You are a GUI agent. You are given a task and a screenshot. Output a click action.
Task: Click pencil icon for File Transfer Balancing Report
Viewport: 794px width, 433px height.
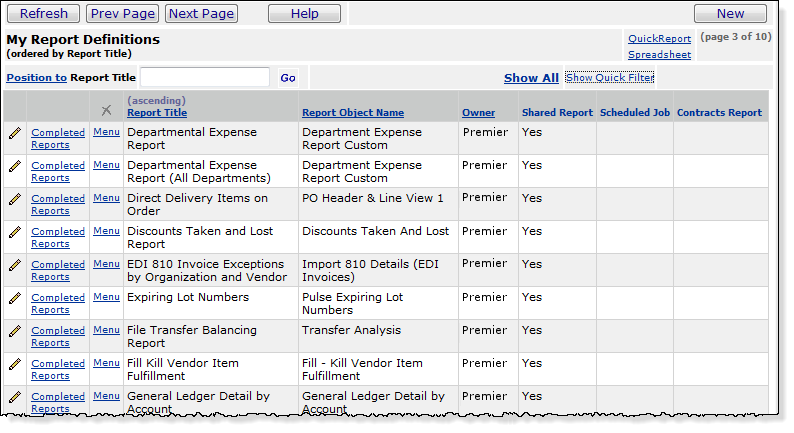pos(14,330)
